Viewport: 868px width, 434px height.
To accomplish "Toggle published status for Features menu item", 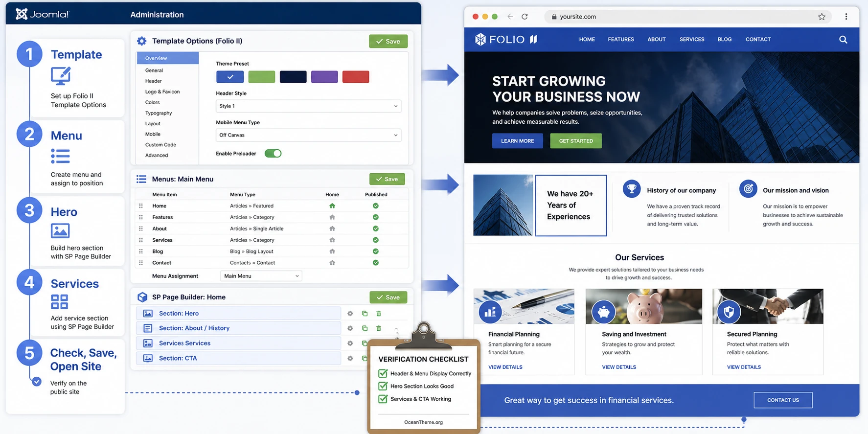I will click(x=376, y=217).
